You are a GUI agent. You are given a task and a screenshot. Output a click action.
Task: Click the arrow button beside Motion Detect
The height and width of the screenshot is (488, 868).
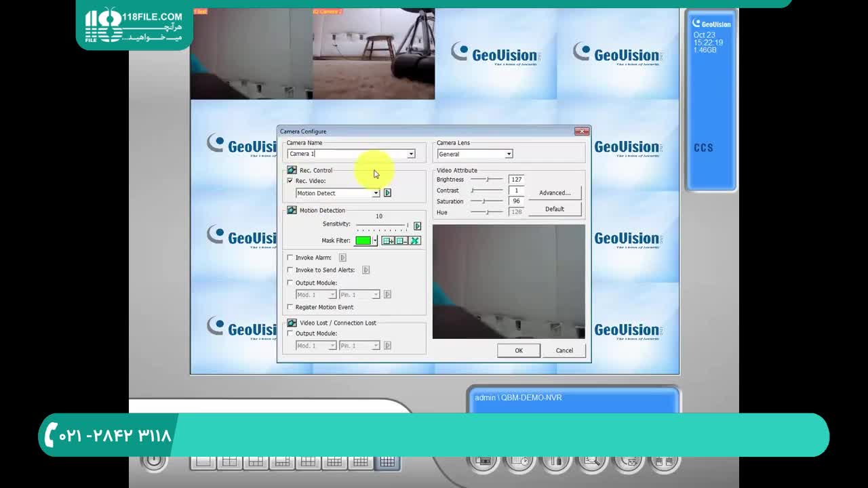387,193
